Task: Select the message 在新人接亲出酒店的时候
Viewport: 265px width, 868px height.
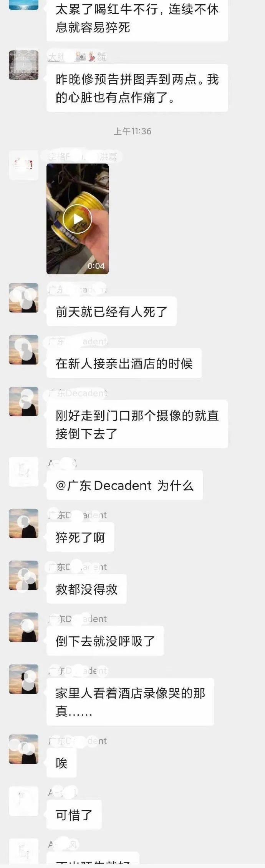Action: point(124,363)
